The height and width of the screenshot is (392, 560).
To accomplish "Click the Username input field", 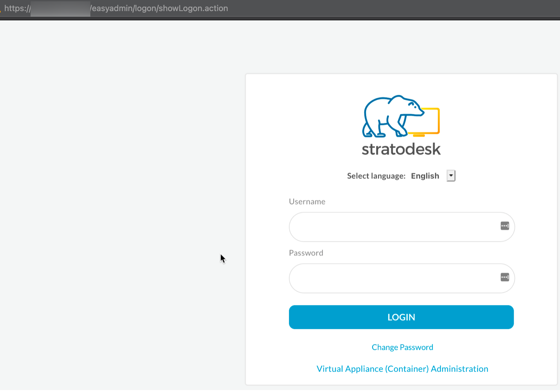I will tap(402, 227).
